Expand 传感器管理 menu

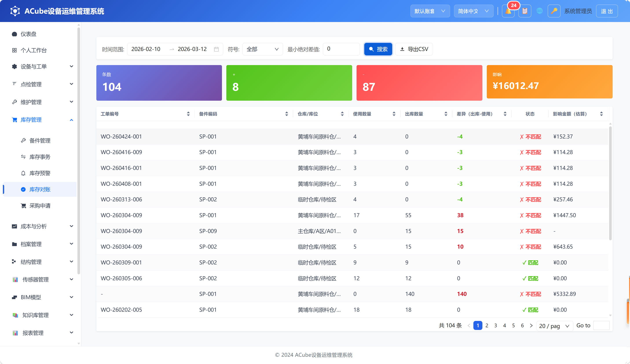pos(40,280)
